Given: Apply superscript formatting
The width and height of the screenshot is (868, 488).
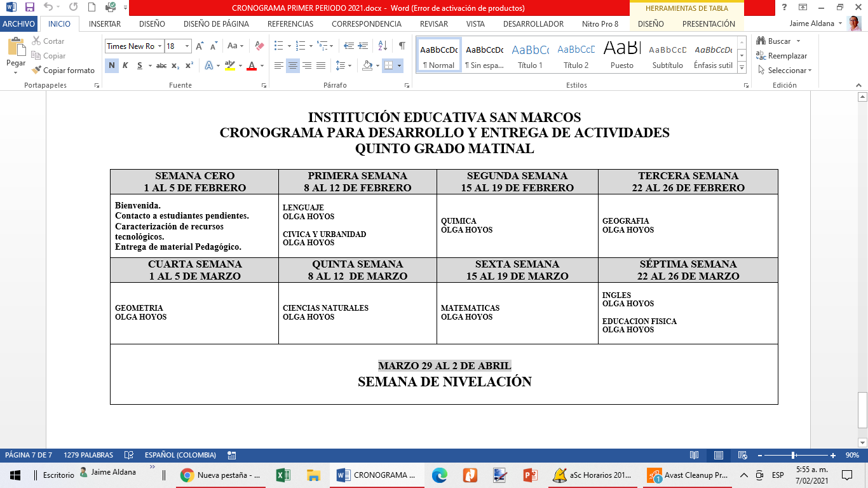Looking at the screenshot, I should pyautogui.click(x=189, y=65).
